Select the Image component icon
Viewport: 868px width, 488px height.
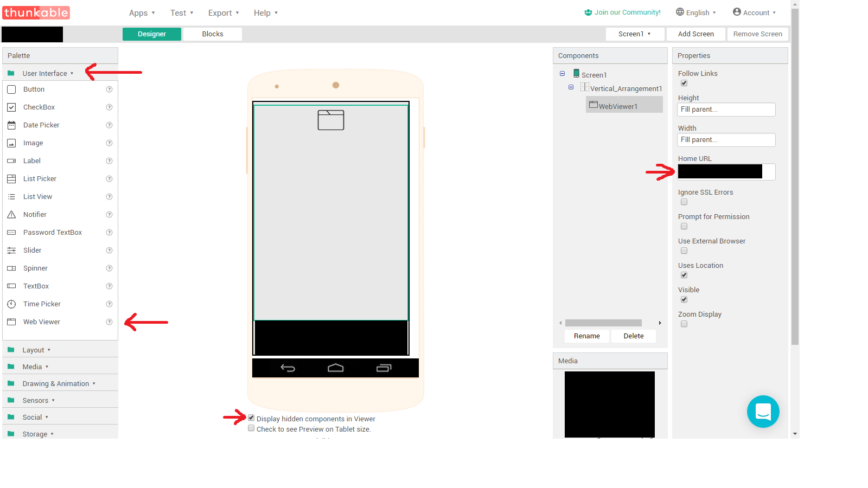tap(11, 143)
